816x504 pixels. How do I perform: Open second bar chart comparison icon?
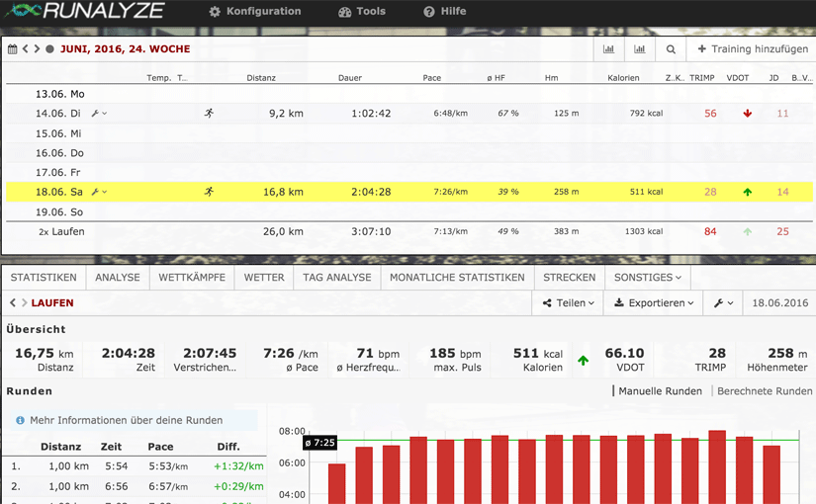(640, 48)
